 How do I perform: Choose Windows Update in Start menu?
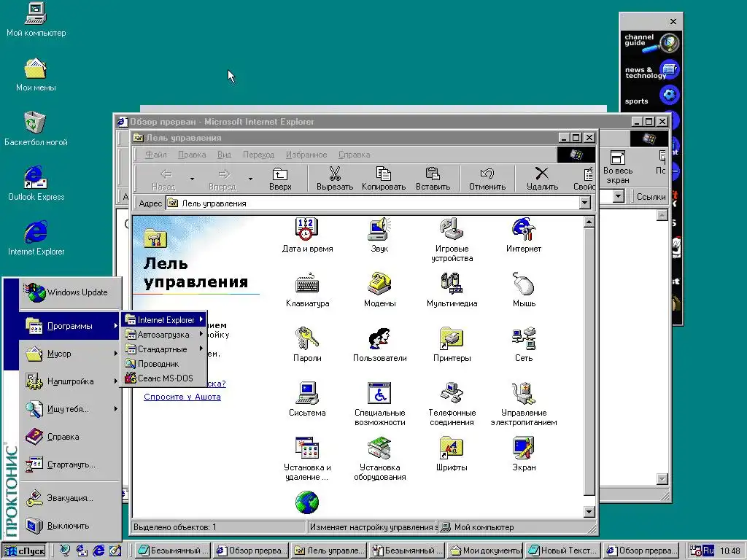pyautogui.click(x=69, y=292)
